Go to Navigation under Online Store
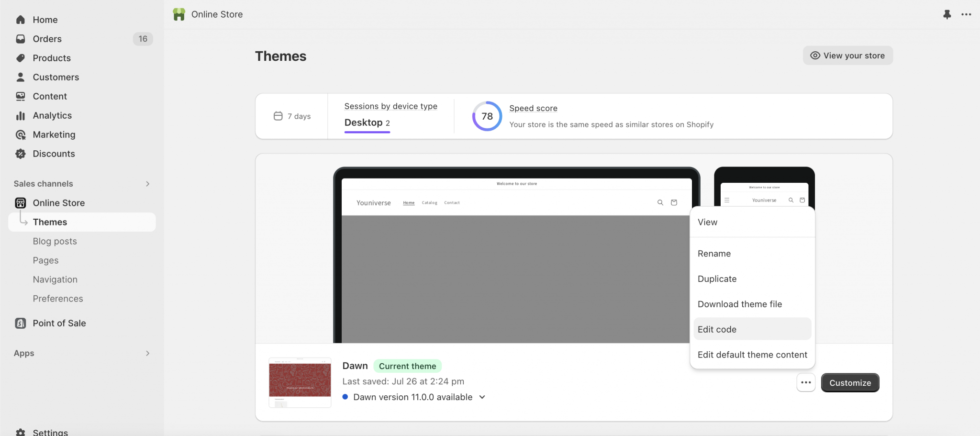This screenshot has width=980, height=436. (55, 279)
